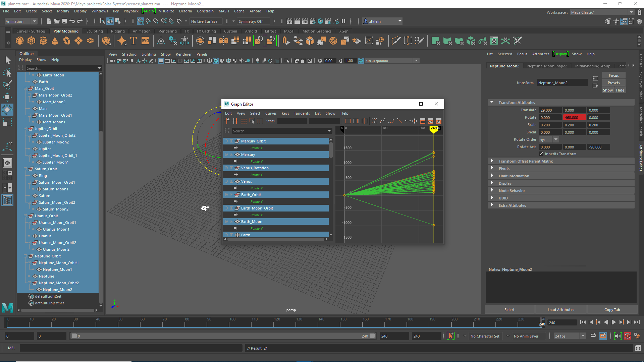Screen dimensions: 644x362
Task: Toggle the audio mute button
Action: tap(618, 336)
